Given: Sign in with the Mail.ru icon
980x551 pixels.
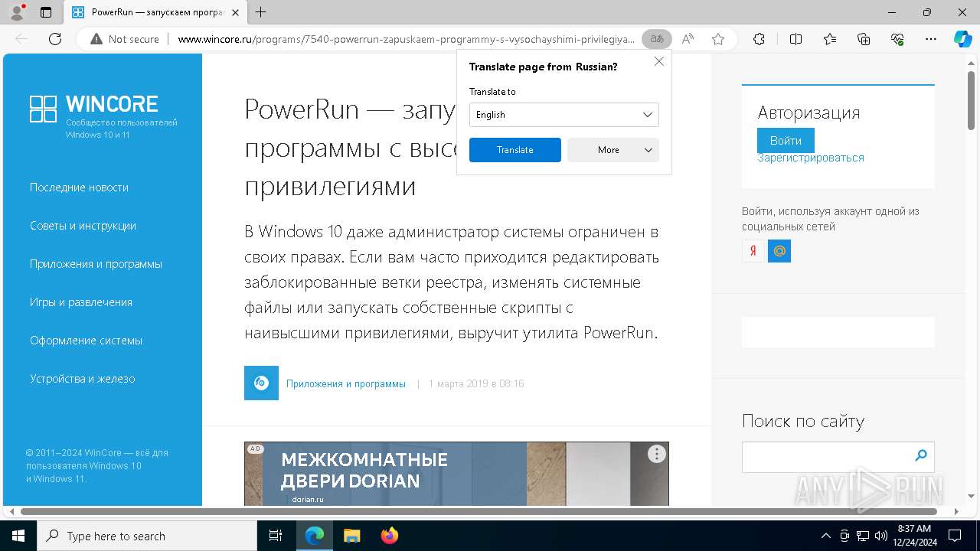Looking at the screenshot, I should [779, 251].
